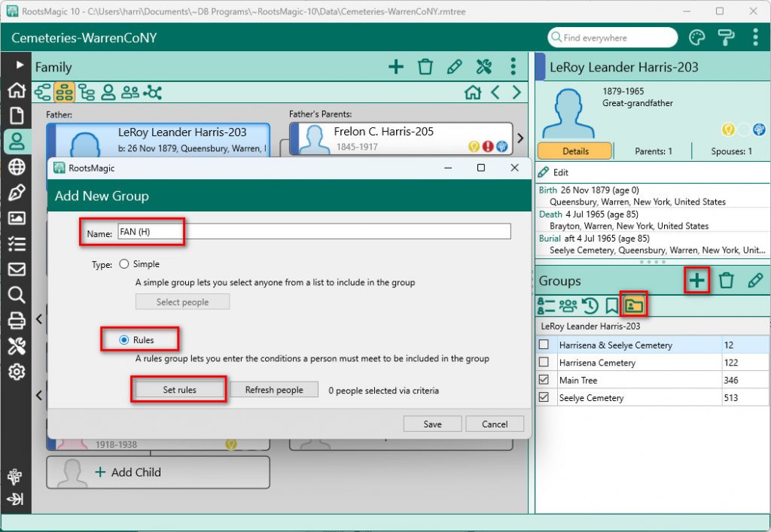Open the Home page from sidebar
771x532 pixels.
17,90
